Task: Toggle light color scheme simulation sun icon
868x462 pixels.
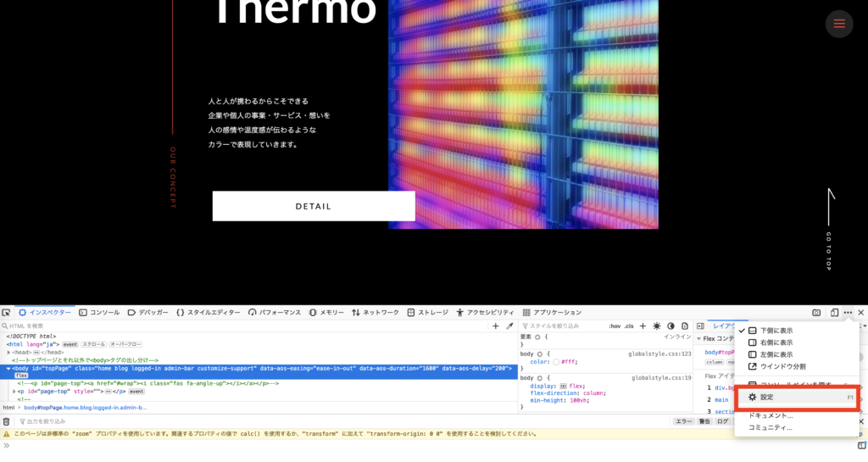Action: (656, 326)
